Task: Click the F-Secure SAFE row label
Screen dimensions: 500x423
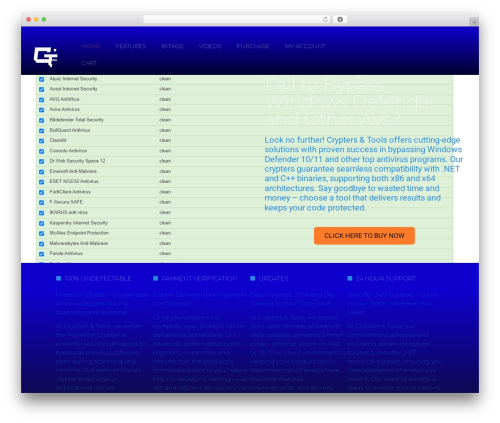Action: pyautogui.click(x=66, y=202)
